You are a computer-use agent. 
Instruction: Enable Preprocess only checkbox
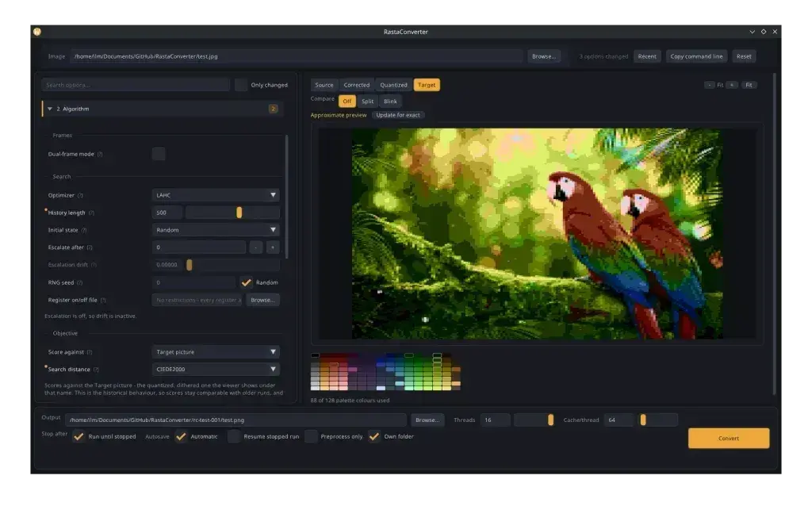pos(311,436)
